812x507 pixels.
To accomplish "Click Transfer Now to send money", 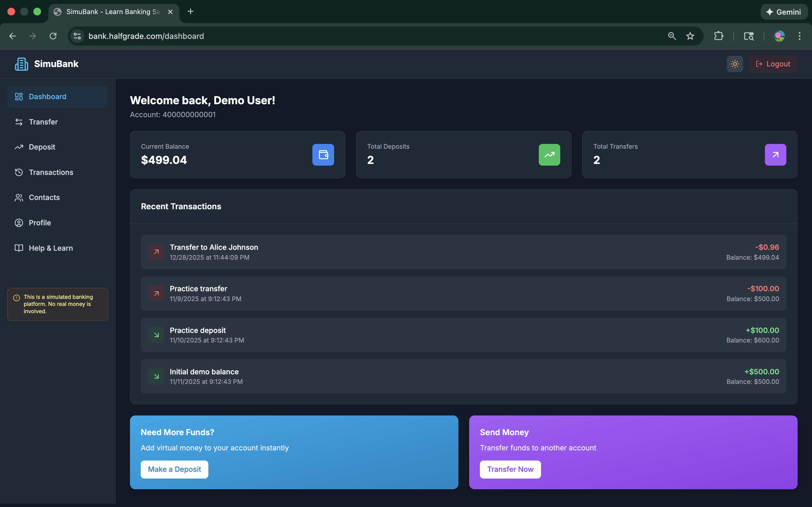I will click(510, 469).
